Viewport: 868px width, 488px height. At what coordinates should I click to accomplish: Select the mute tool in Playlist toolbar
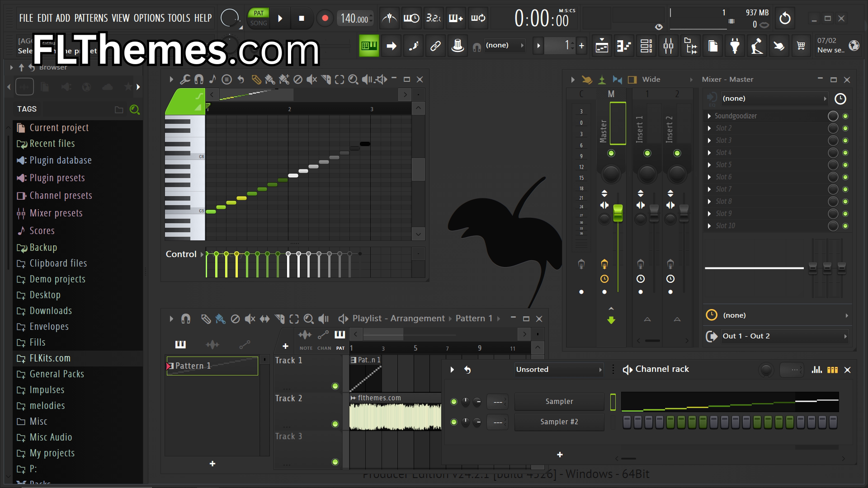click(x=250, y=319)
